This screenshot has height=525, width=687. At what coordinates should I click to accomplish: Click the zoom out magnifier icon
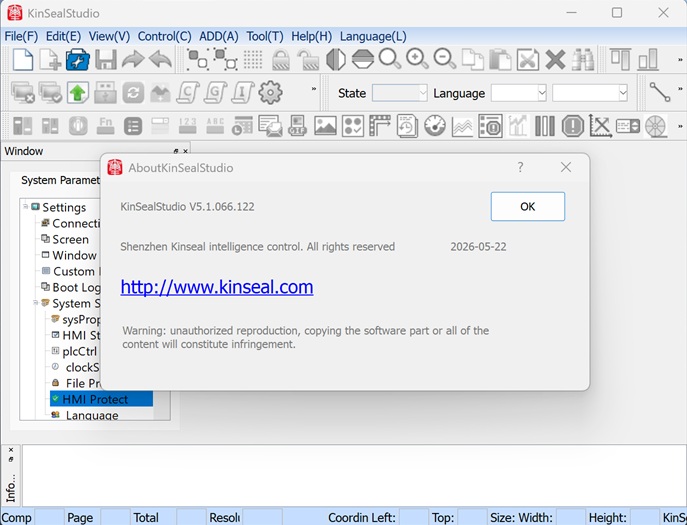pyautogui.click(x=445, y=60)
